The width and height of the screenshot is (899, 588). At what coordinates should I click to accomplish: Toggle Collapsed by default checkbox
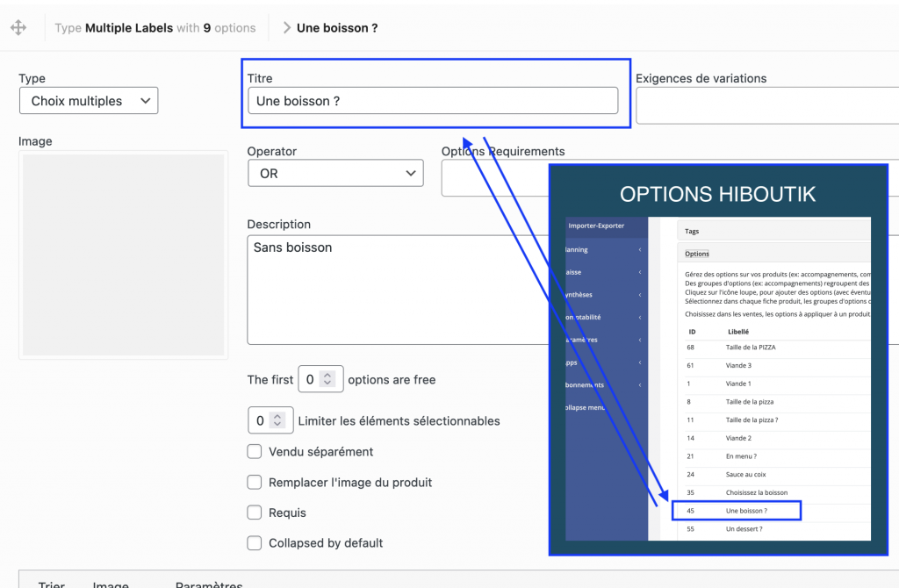tap(255, 543)
